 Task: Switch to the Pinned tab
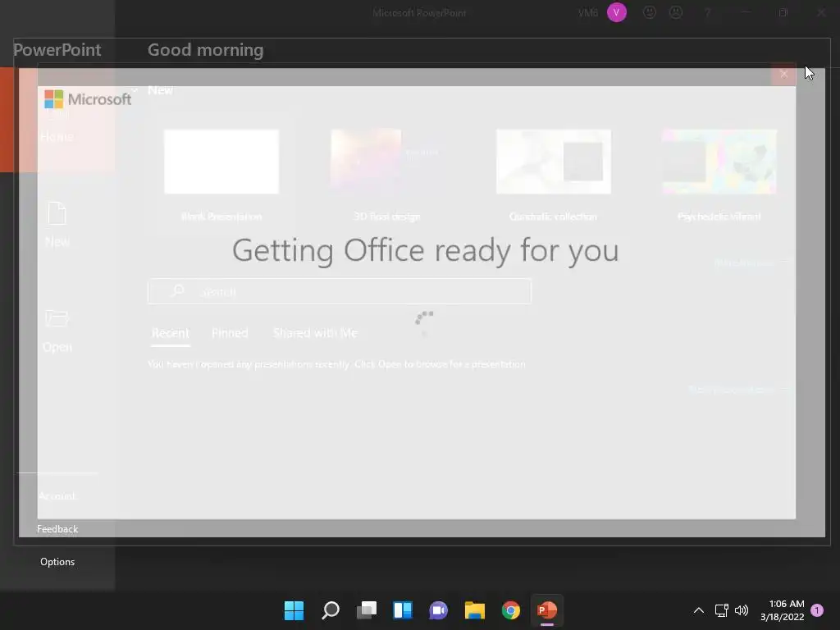(x=230, y=333)
